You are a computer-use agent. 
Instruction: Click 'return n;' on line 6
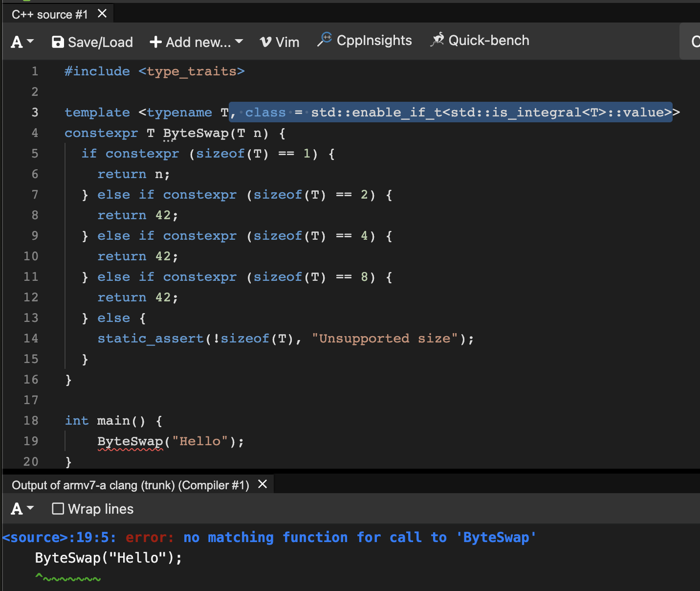[133, 174]
